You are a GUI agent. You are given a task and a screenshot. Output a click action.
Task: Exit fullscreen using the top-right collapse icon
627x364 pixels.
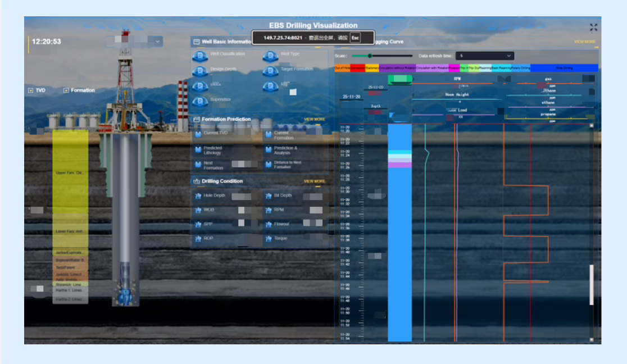pos(593,28)
